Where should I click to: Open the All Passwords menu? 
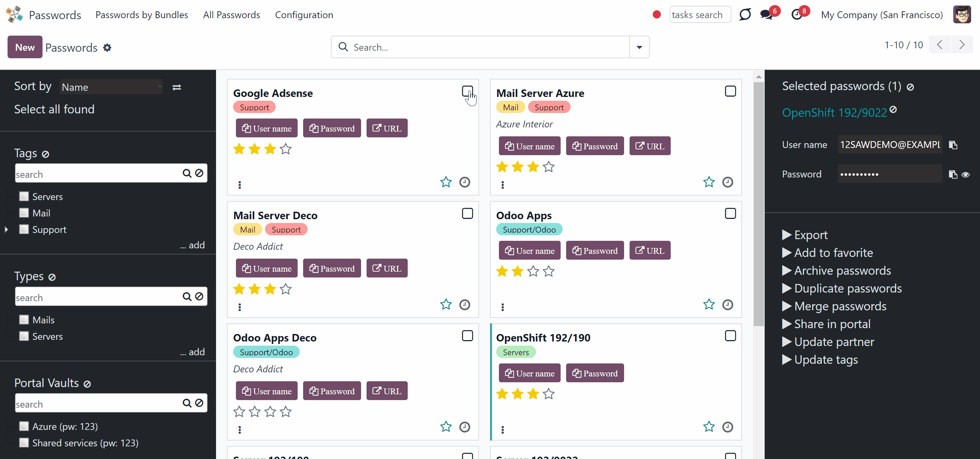tap(232, 15)
